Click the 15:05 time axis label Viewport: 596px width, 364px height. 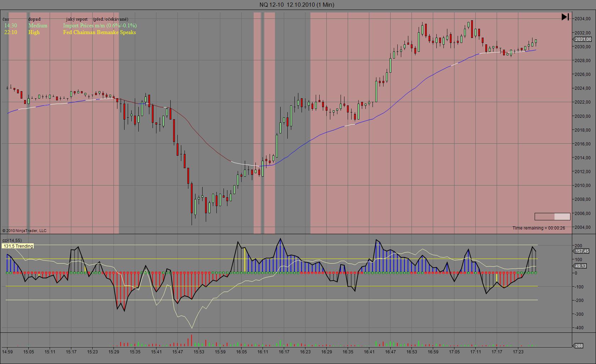[x=29, y=352]
